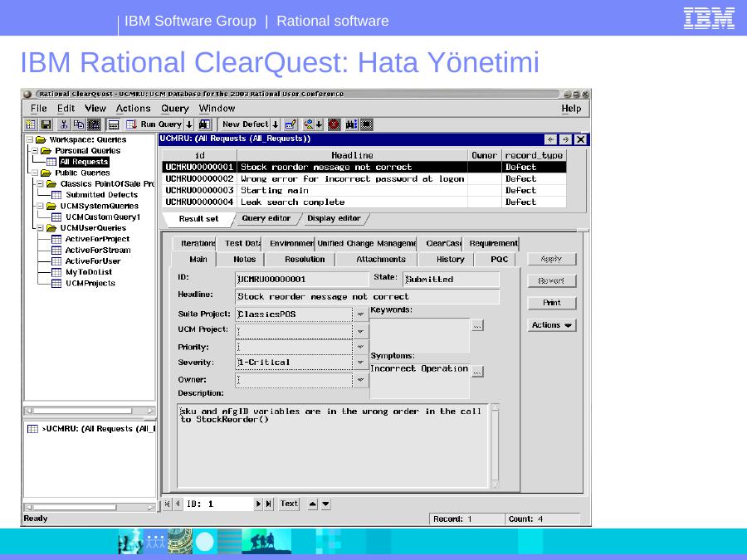Select the All Requests query
747x560 pixels.
84,162
